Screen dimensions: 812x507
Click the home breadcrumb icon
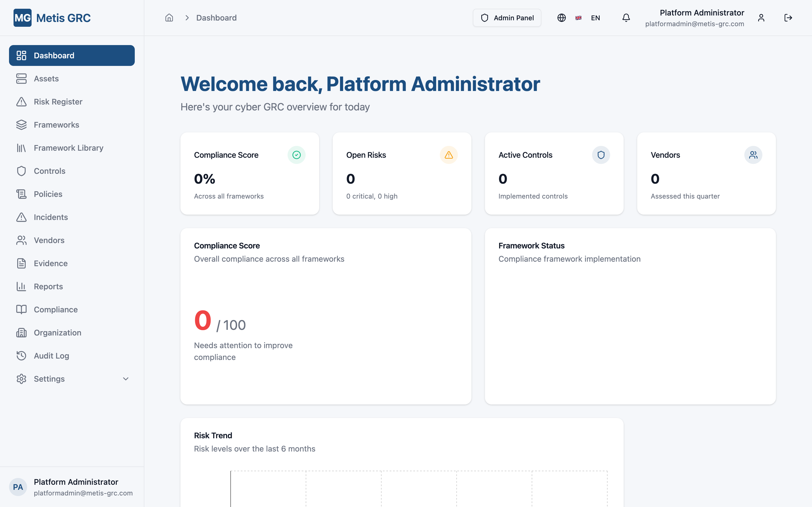pyautogui.click(x=169, y=17)
